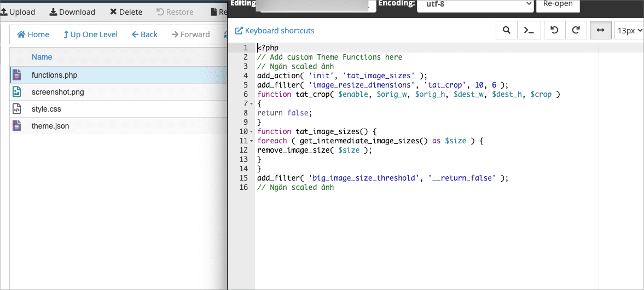Go Up One Level in file manager
Viewport: 644px width, 290px height.
point(90,34)
